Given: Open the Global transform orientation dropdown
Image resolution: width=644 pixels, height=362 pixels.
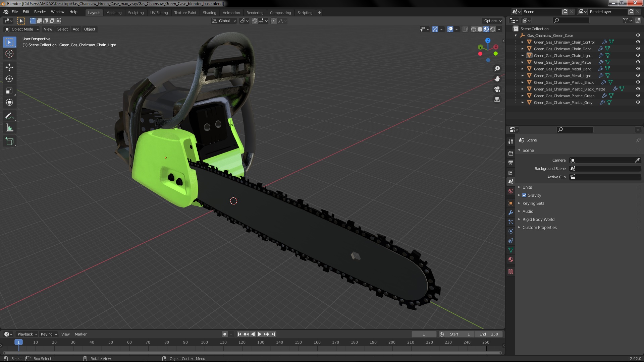Looking at the screenshot, I should click(224, 21).
